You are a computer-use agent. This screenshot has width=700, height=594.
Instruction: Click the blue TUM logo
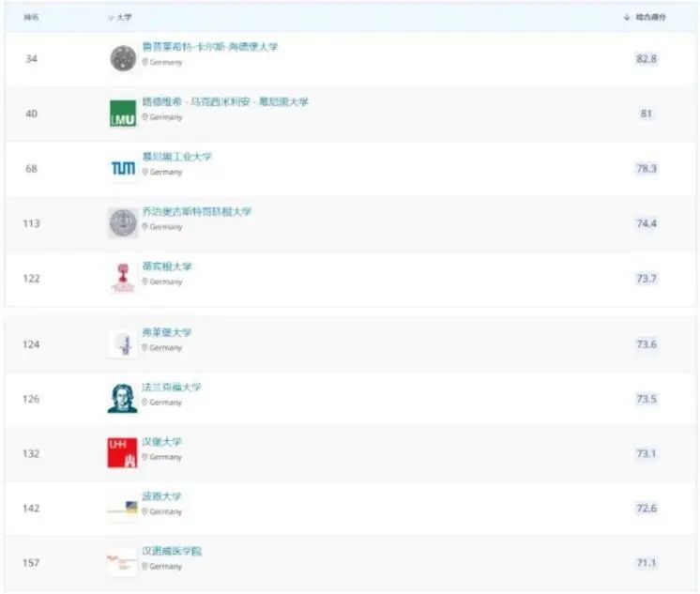123,168
